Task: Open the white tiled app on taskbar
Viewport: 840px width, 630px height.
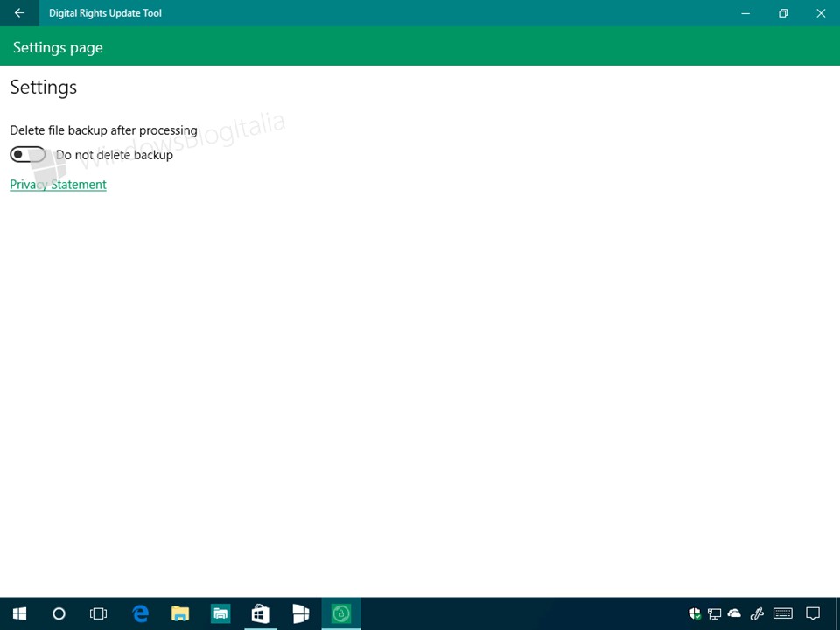Action: coord(300,613)
